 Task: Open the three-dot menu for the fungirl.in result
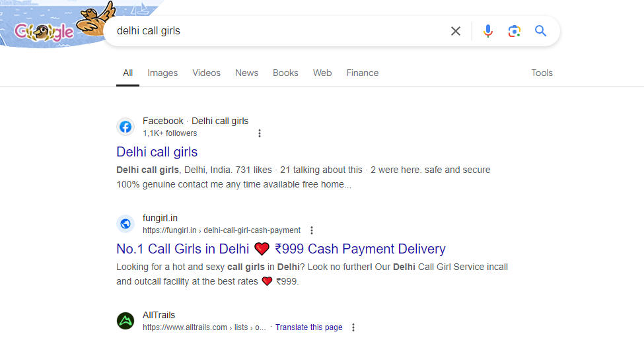(312, 230)
